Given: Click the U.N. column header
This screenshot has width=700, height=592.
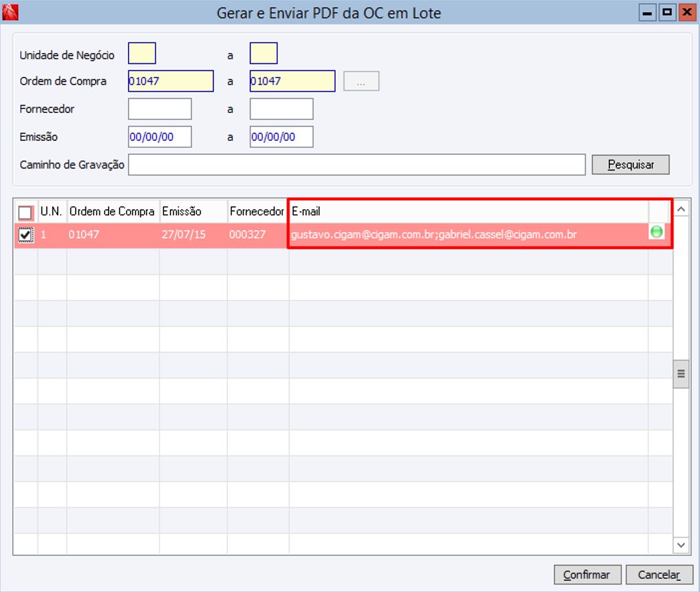Looking at the screenshot, I should (x=52, y=211).
